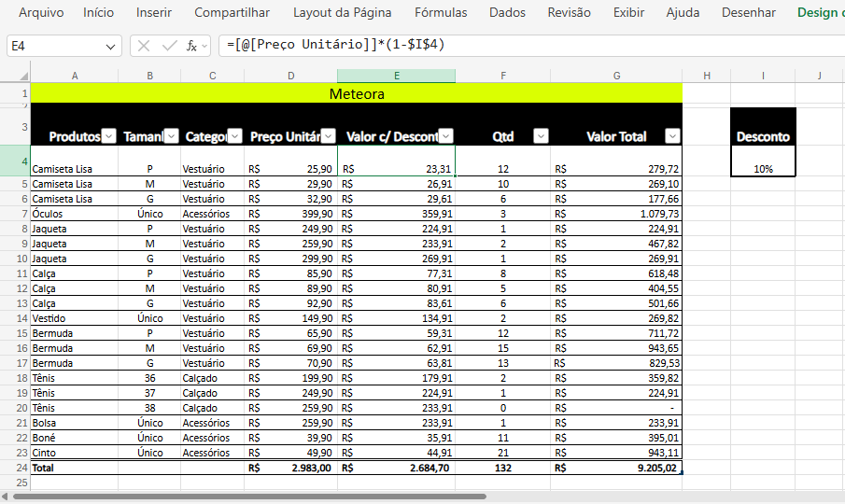The width and height of the screenshot is (845, 504).
Task: Open the Insert Function fx icon
Action: tap(191, 47)
